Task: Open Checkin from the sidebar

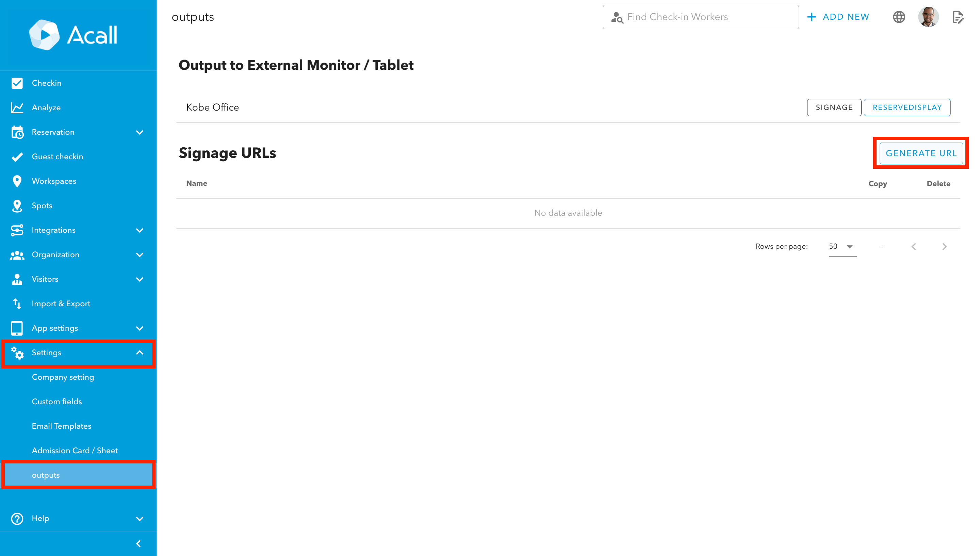Action: [x=46, y=83]
